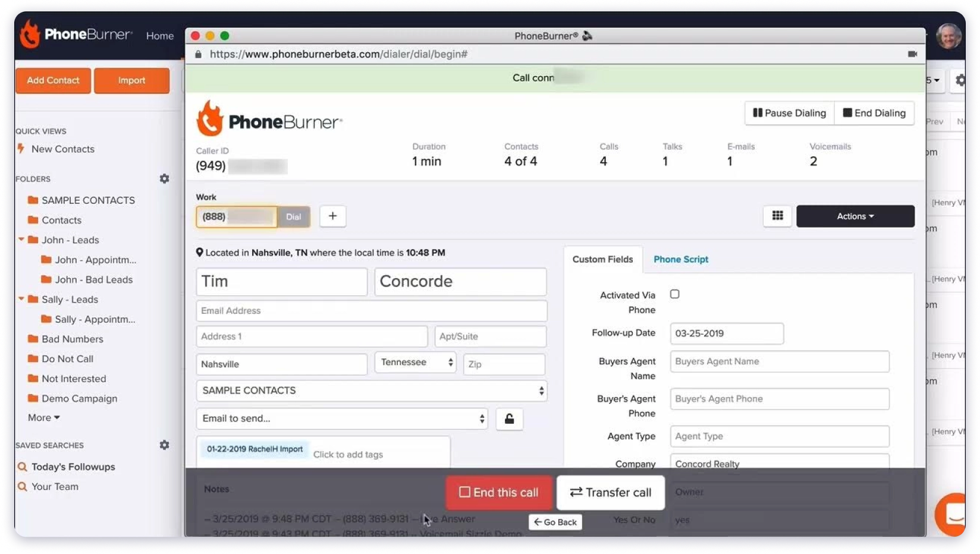Open the SAMPLE CONTACTS folder dropdown
The image size is (980, 554).
pyautogui.click(x=372, y=391)
